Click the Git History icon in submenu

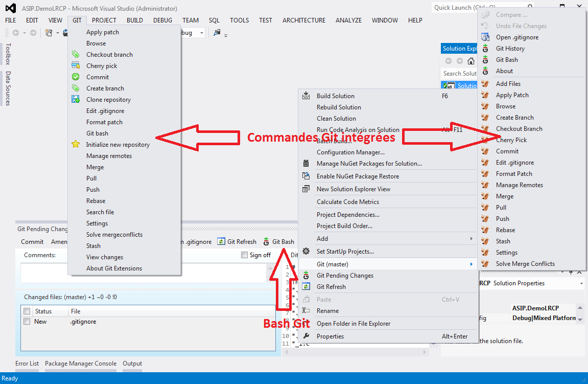pyautogui.click(x=485, y=49)
